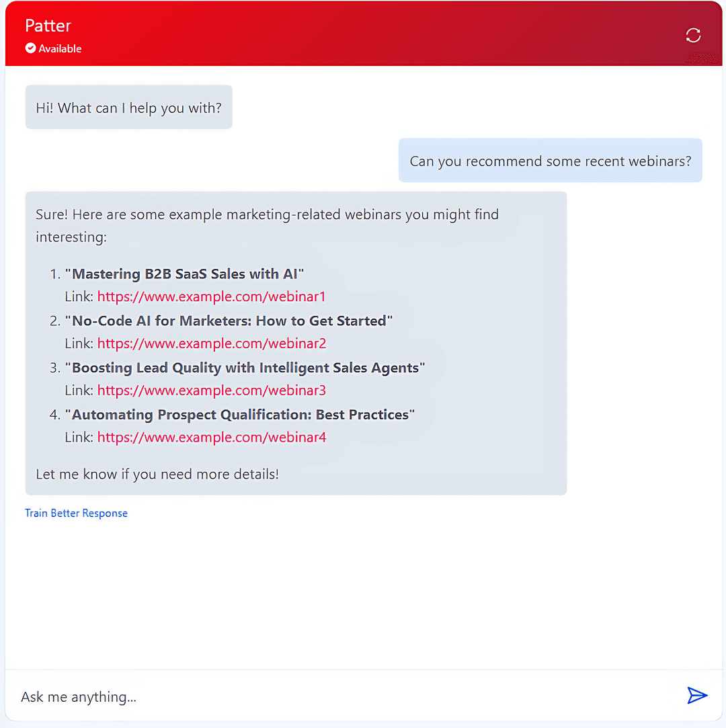The image size is (726, 728).
Task: Click the Mastering B2B SaaS Sales title
Action: coord(186,274)
